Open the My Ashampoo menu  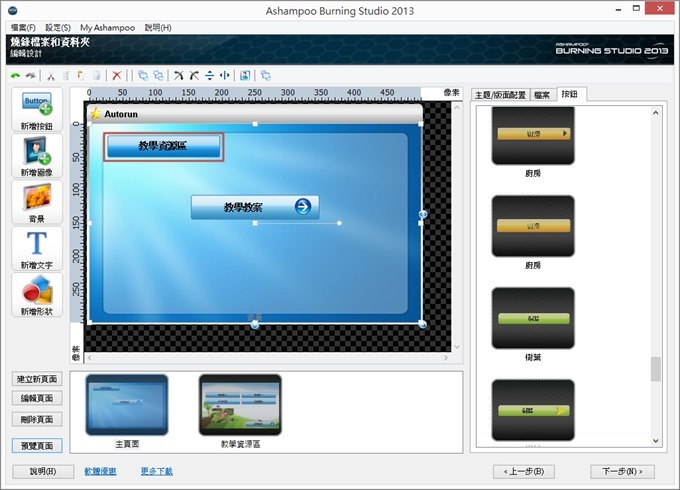[108, 28]
